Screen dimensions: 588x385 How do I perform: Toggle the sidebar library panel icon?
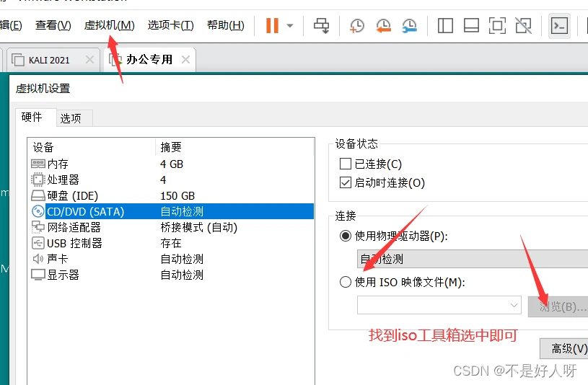[x=445, y=26]
